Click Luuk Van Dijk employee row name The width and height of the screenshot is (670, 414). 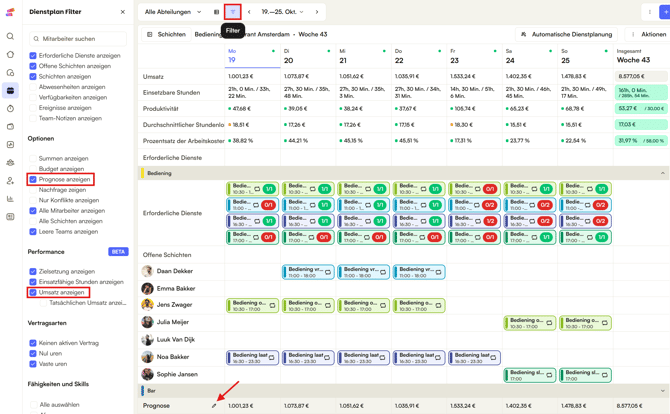(x=176, y=340)
